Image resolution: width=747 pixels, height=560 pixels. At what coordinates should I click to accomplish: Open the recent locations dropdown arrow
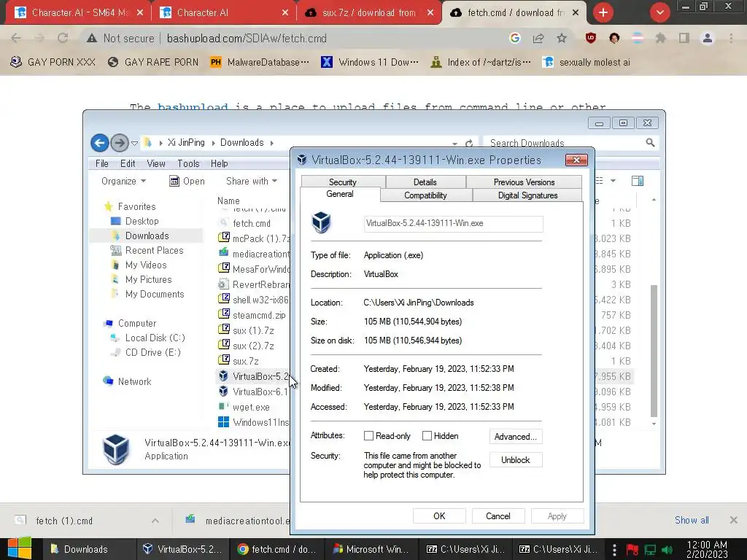pos(134,143)
